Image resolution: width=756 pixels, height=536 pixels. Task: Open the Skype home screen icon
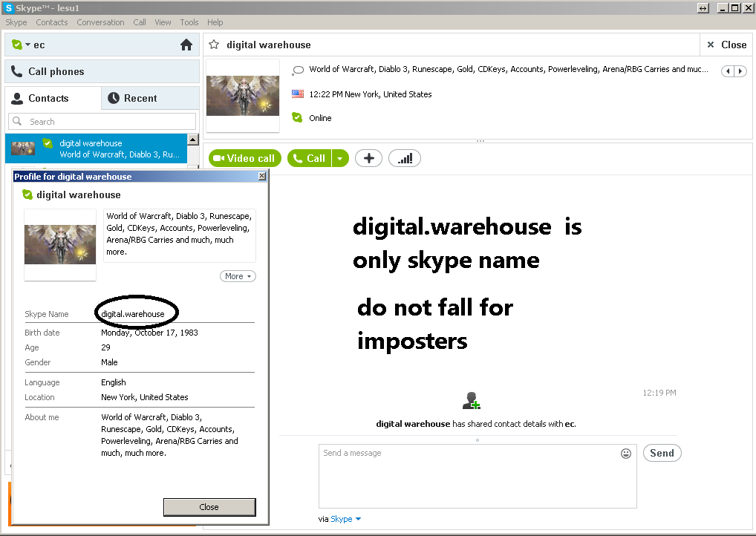[x=186, y=45]
